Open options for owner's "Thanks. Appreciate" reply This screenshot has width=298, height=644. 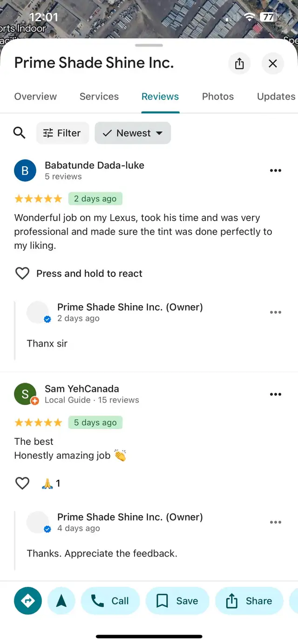tap(276, 522)
